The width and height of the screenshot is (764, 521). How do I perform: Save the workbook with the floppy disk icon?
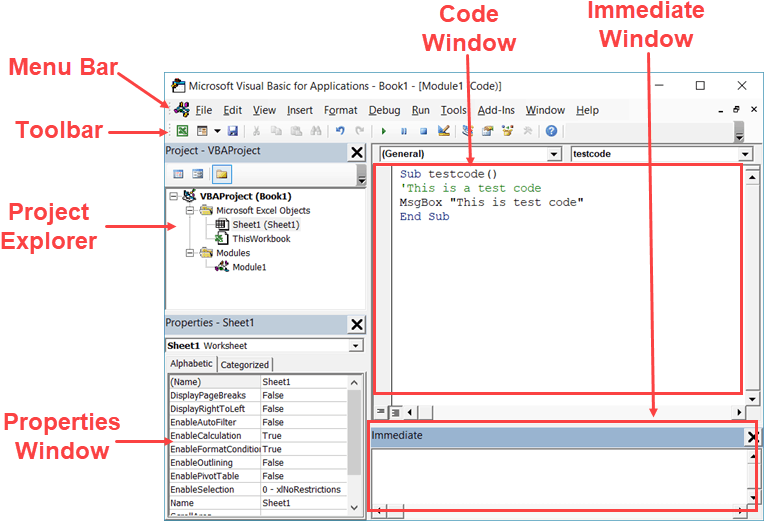[233, 131]
